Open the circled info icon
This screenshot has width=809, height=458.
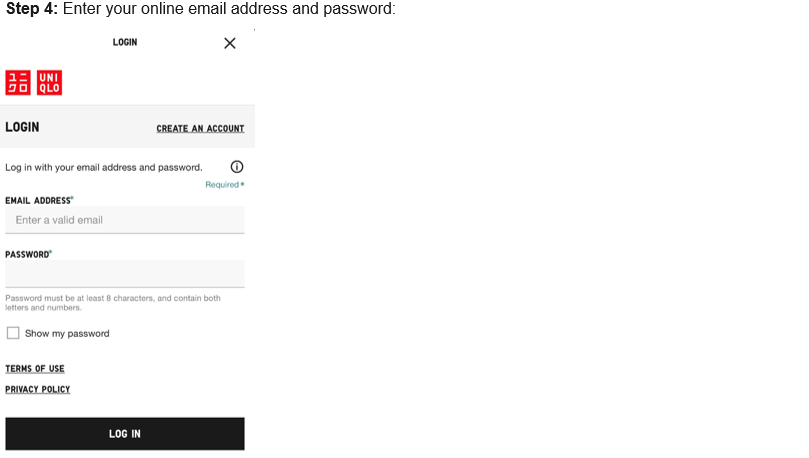coord(237,167)
